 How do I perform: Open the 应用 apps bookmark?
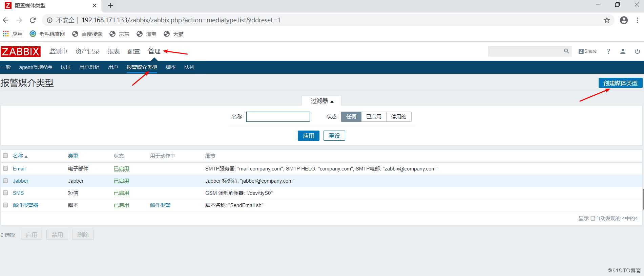(x=13, y=34)
